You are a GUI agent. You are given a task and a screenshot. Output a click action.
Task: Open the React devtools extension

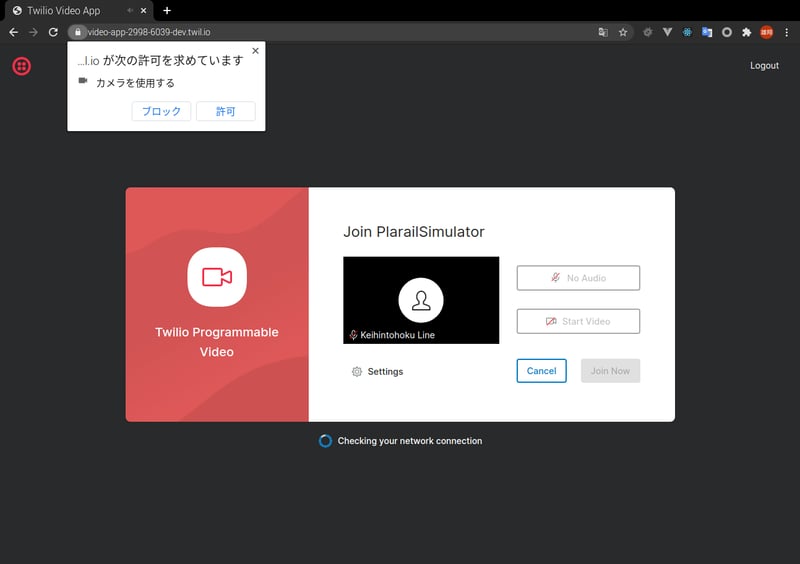pyautogui.click(x=687, y=32)
